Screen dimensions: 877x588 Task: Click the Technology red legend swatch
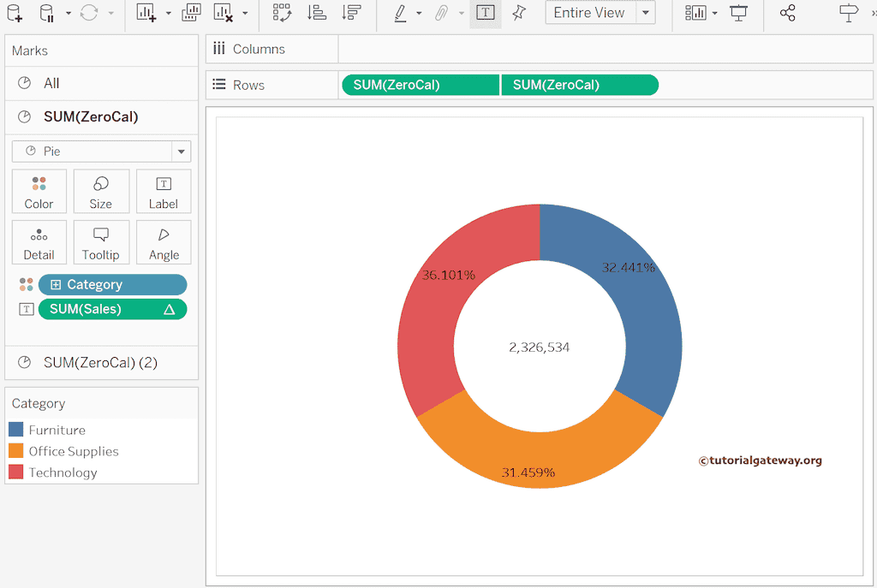click(15, 472)
